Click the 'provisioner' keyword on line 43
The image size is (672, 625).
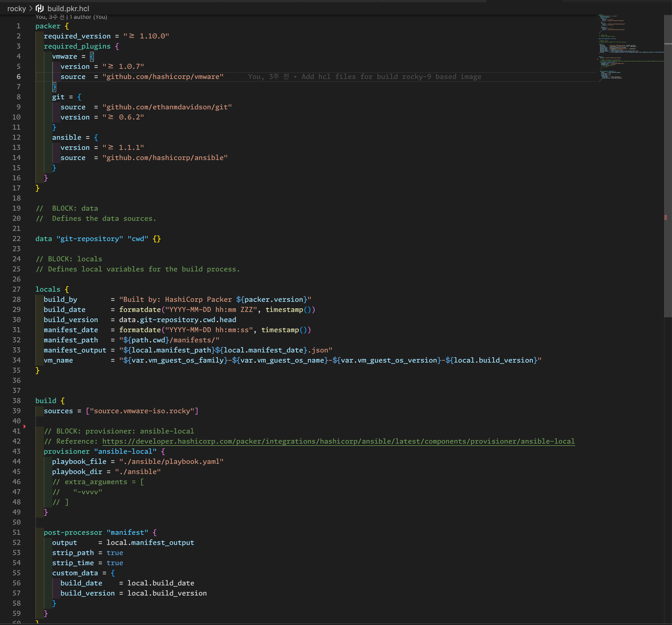click(x=67, y=451)
